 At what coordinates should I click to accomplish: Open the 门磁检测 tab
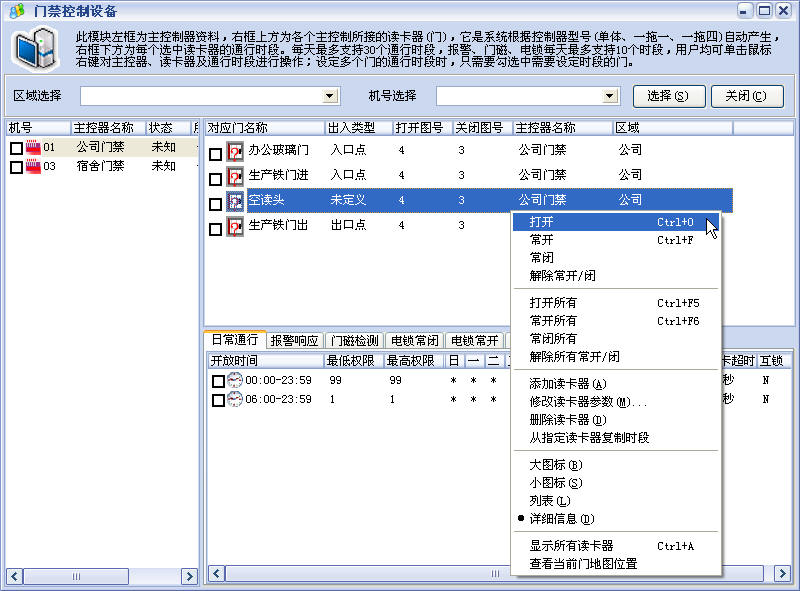[354, 341]
